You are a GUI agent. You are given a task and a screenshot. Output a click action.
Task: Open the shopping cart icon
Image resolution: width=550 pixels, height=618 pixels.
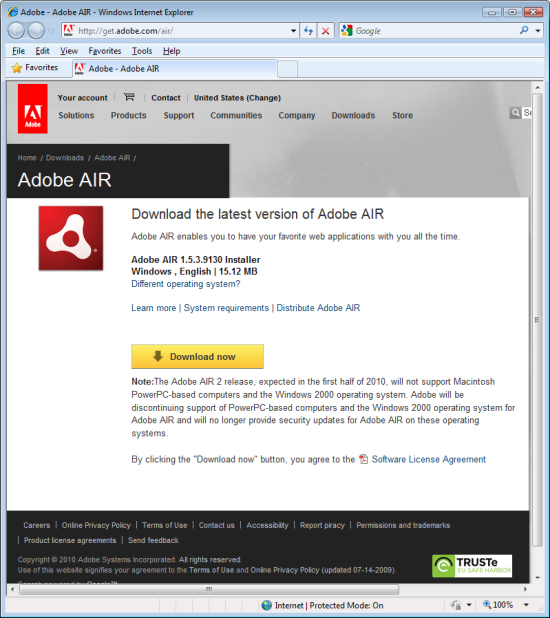click(129, 97)
